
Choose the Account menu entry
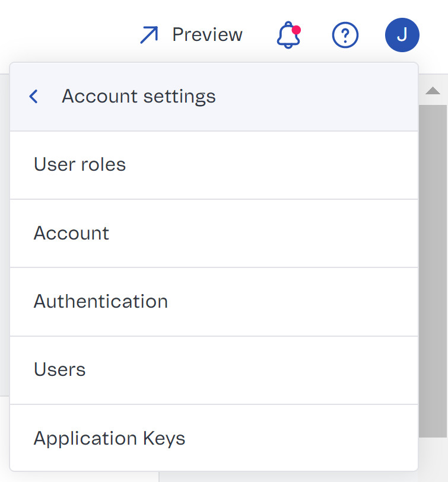point(72,233)
